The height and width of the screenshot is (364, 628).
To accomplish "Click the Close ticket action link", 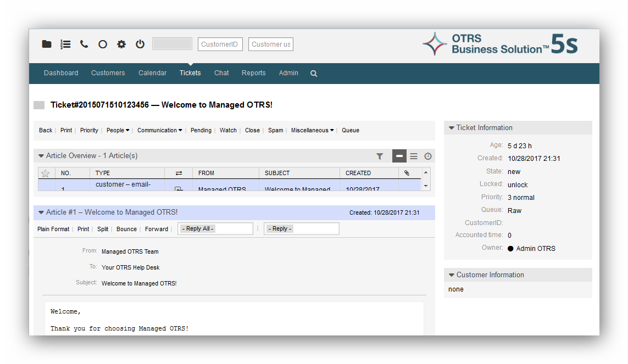I will (x=252, y=131).
